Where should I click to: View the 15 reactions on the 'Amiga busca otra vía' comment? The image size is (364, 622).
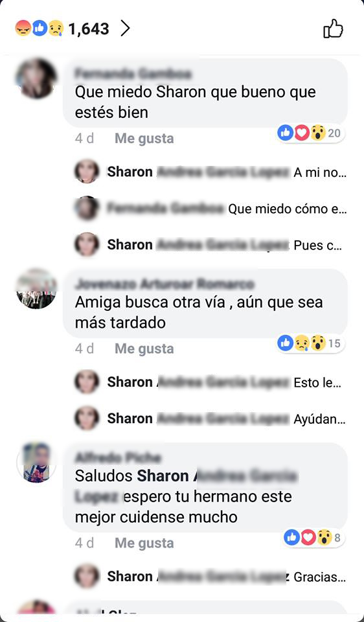tap(310, 343)
